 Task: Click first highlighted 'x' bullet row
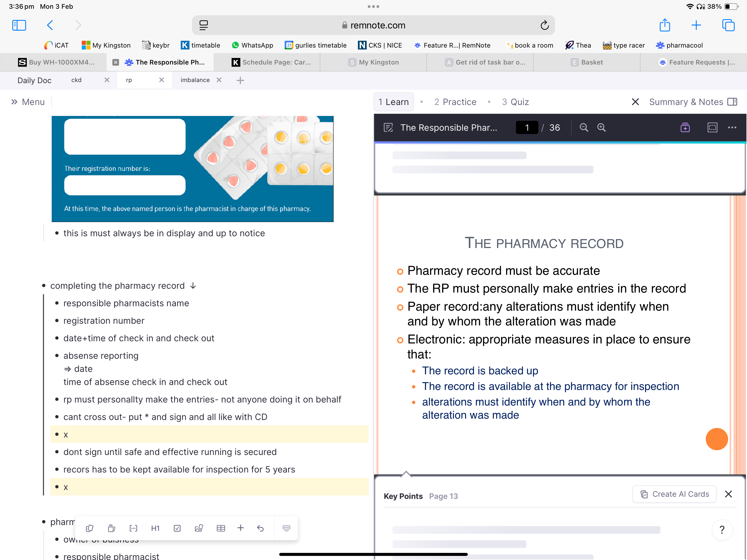click(209, 434)
